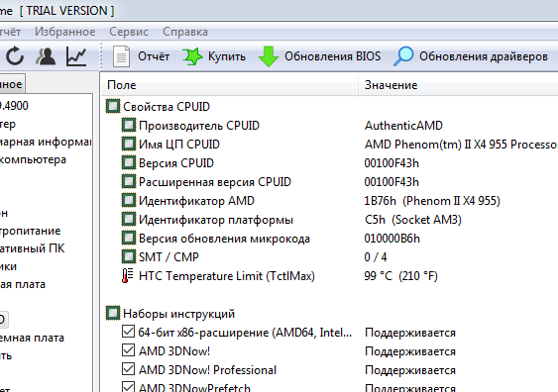Select SMT / CMP value 0 / 4
This screenshot has width=558, height=392.
[x=376, y=257]
